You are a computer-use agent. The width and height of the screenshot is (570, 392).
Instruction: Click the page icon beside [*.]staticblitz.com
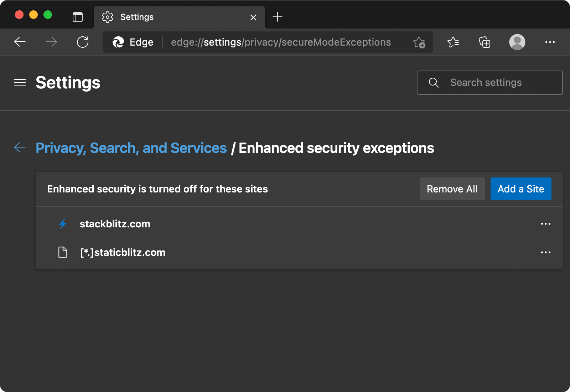coord(63,252)
